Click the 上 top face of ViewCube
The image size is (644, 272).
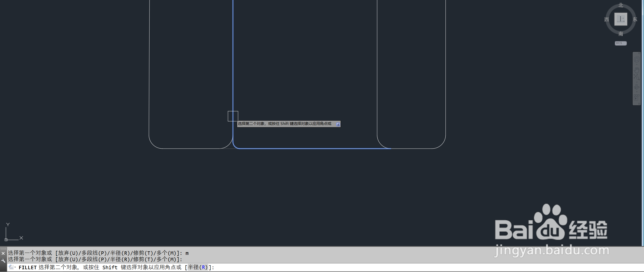[x=621, y=19]
